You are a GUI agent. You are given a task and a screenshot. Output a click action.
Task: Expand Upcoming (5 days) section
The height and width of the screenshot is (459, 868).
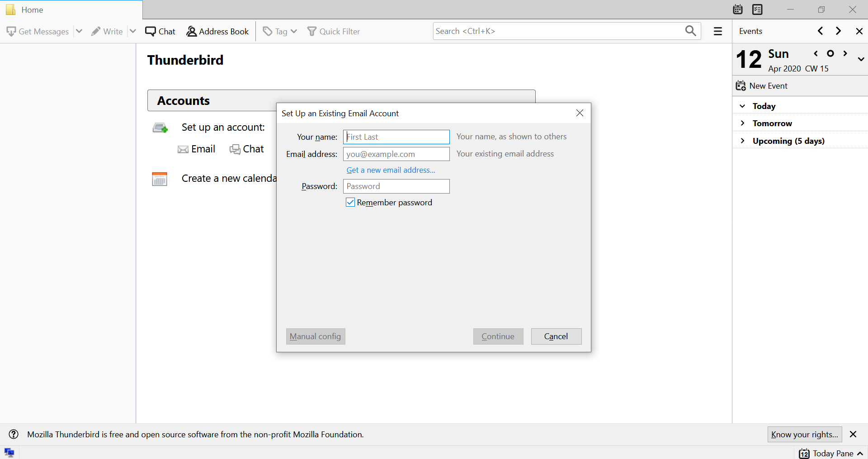[742, 141]
